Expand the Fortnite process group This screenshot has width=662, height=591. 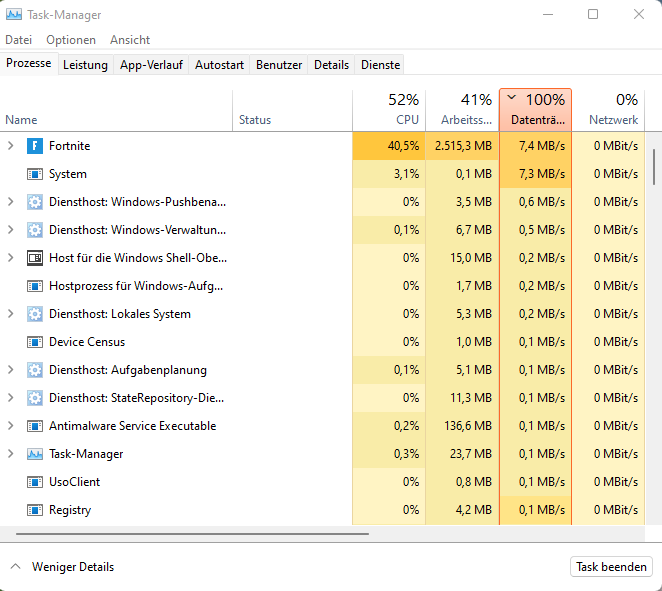coord(11,146)
